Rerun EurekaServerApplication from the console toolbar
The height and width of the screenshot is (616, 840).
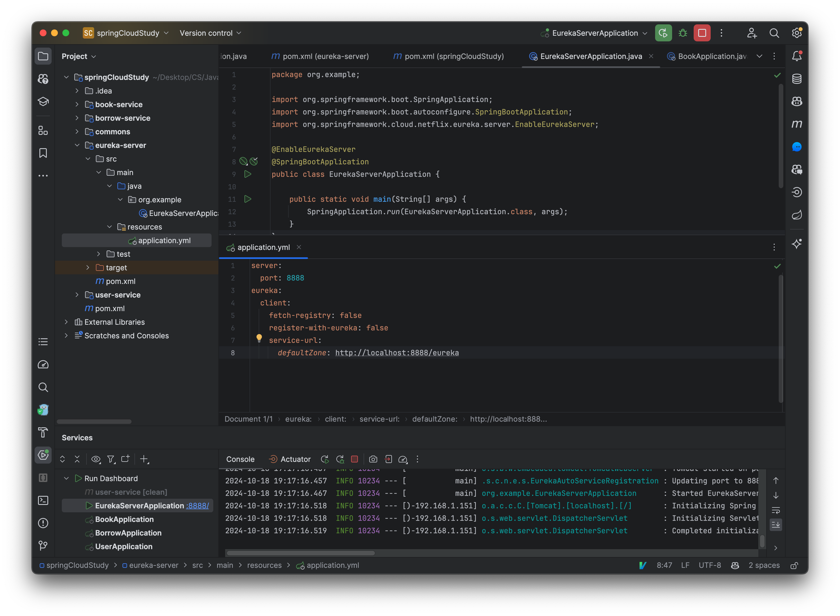[325, 459]
